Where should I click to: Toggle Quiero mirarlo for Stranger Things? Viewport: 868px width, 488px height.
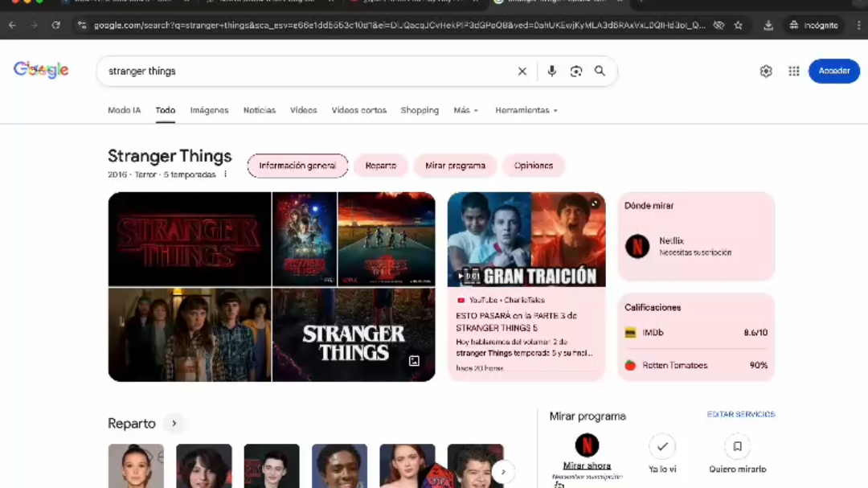[x=737, y=446]
